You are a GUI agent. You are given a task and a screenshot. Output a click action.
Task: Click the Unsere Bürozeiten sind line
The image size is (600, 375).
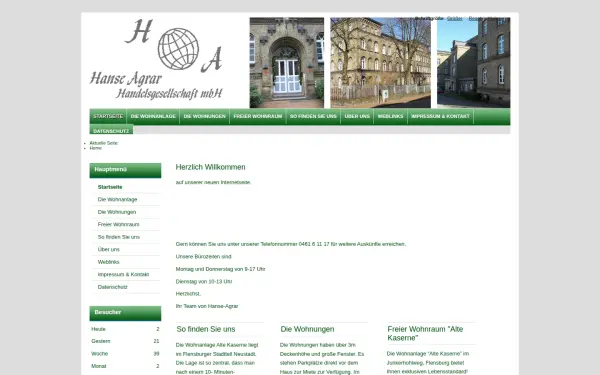pyautogui.click(x=204, y=256)
